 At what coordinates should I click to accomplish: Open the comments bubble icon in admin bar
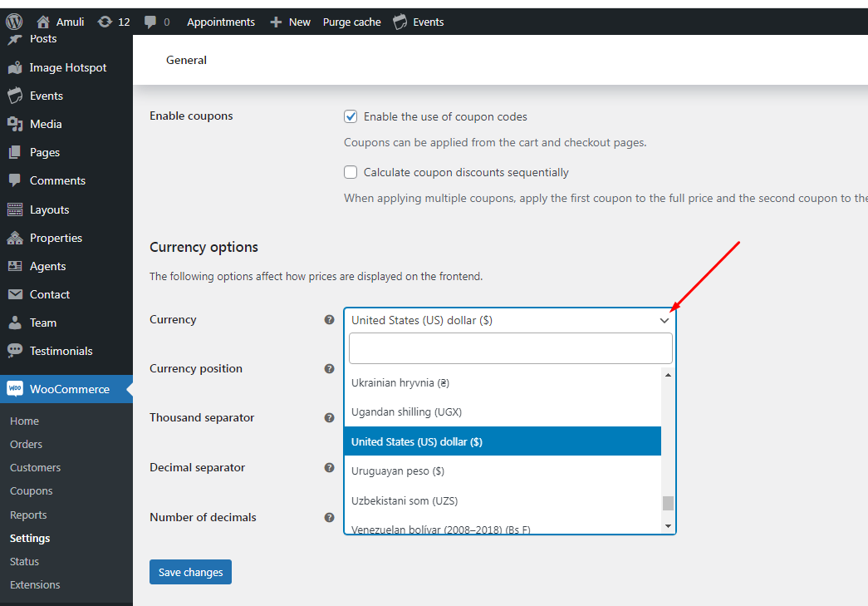150,22
